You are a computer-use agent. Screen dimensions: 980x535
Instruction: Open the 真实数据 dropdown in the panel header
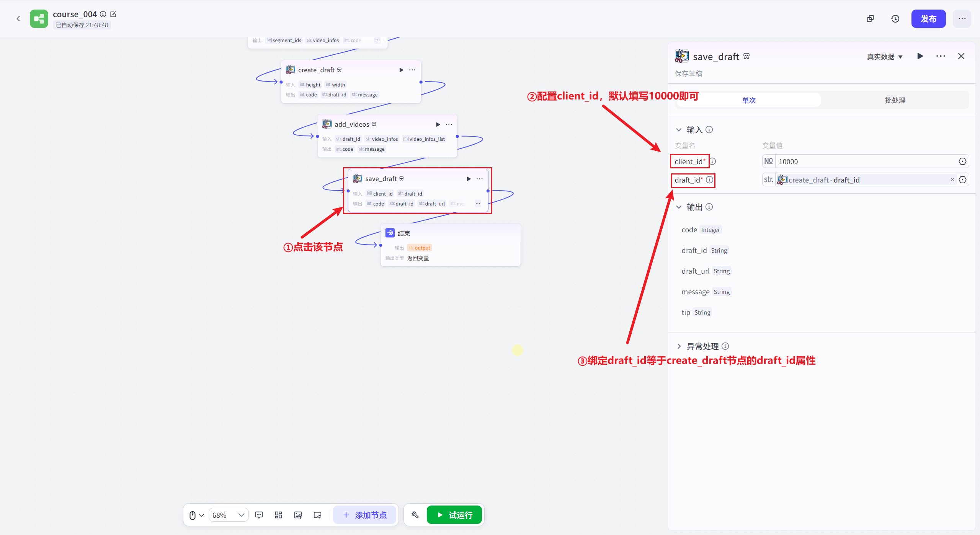coord(884,56)
